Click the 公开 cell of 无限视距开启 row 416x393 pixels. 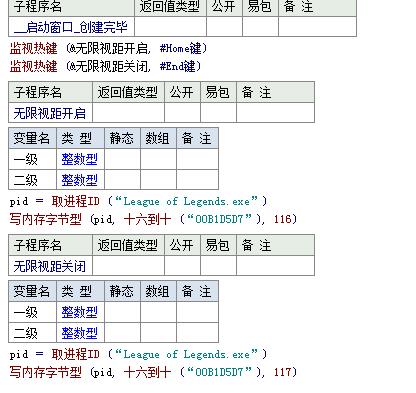(182, 113)
